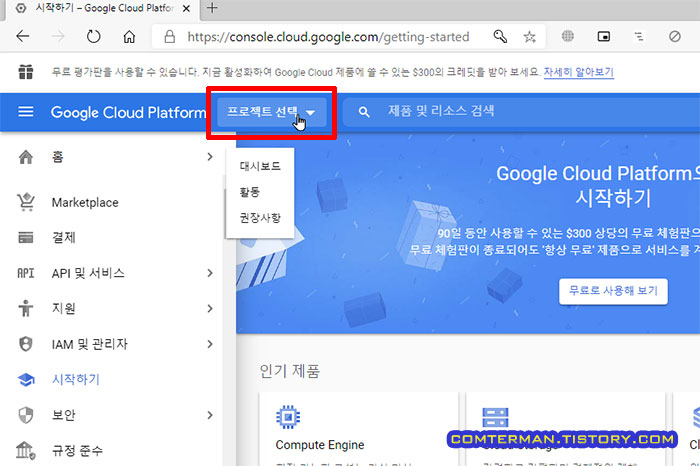Viewport: 700px width, 466px height.
Task: Select 대시보드 in the home submenu
Action: point(260,166)
